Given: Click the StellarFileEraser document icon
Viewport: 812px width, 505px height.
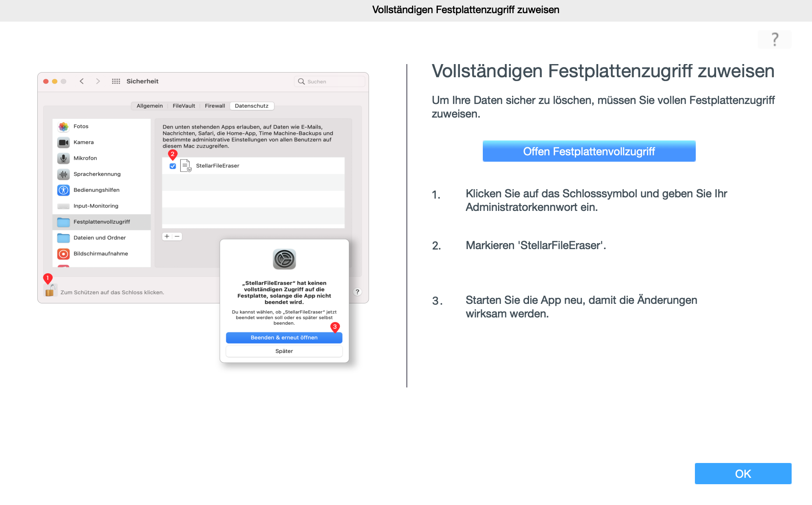Looking at the screenshot, I should (x=186, y=166).
